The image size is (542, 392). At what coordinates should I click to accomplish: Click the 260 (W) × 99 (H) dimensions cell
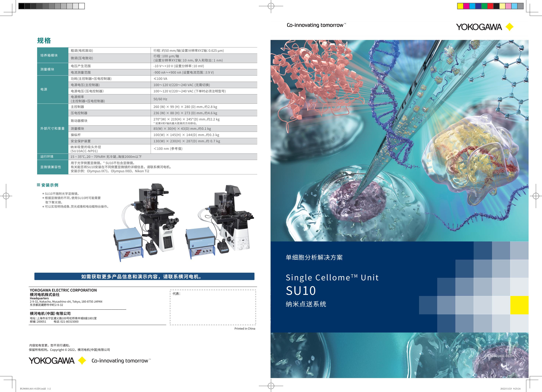204,107
